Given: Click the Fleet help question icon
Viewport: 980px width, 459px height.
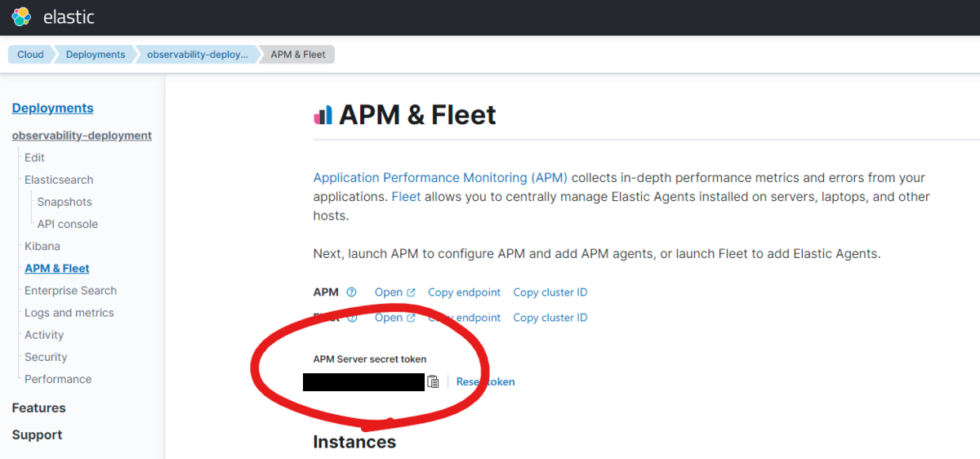Looking at the screenshot, I should (352, 318).
